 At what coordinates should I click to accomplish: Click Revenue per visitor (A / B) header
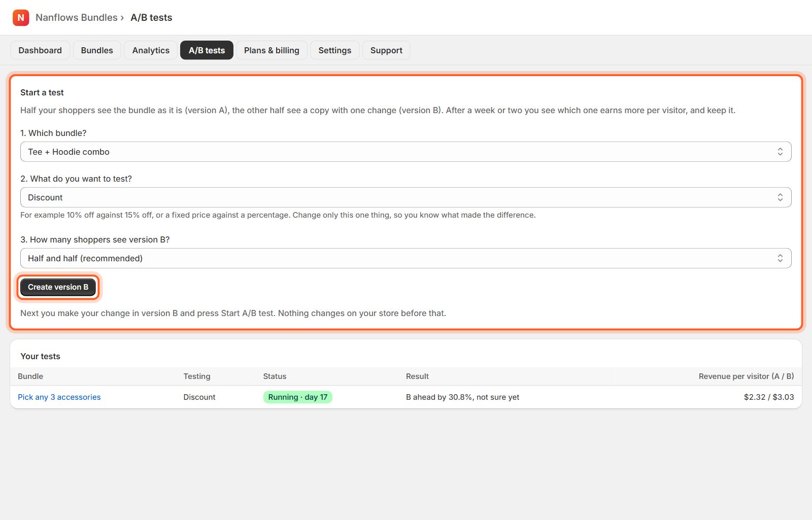(746, 376)
